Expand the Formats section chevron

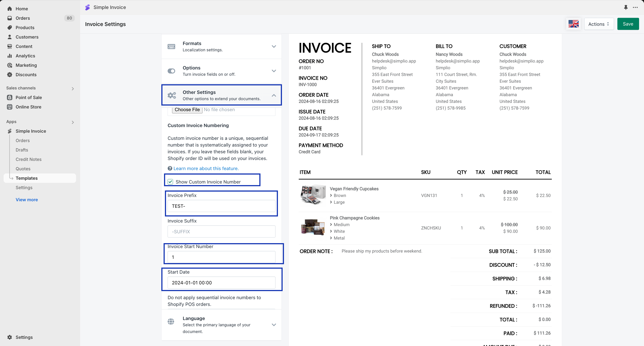point(274,47)
